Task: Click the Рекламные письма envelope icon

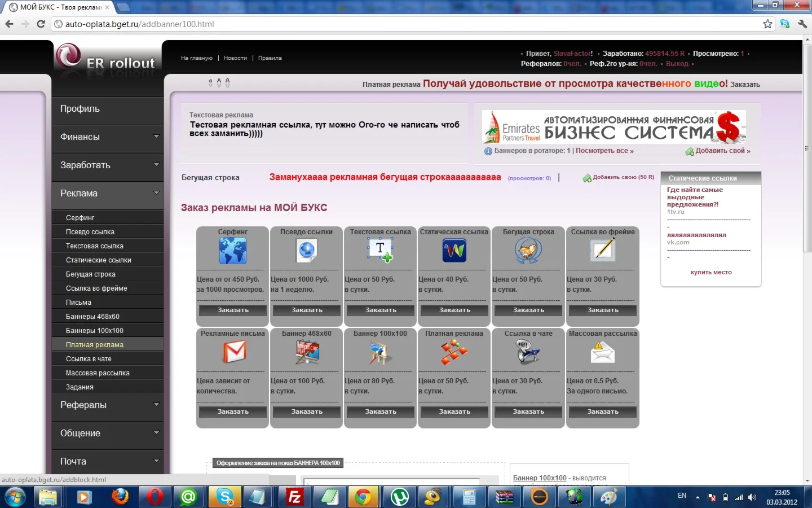Action: pyautogui.click(x=235, y=352)
